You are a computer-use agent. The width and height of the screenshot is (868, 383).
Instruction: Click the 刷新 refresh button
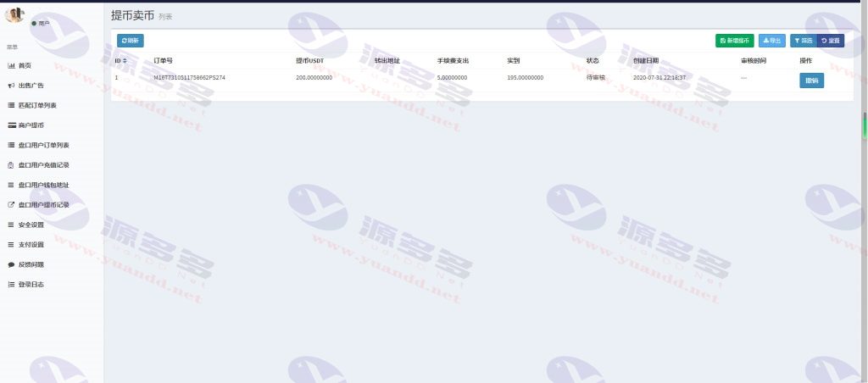click(130, 41)
